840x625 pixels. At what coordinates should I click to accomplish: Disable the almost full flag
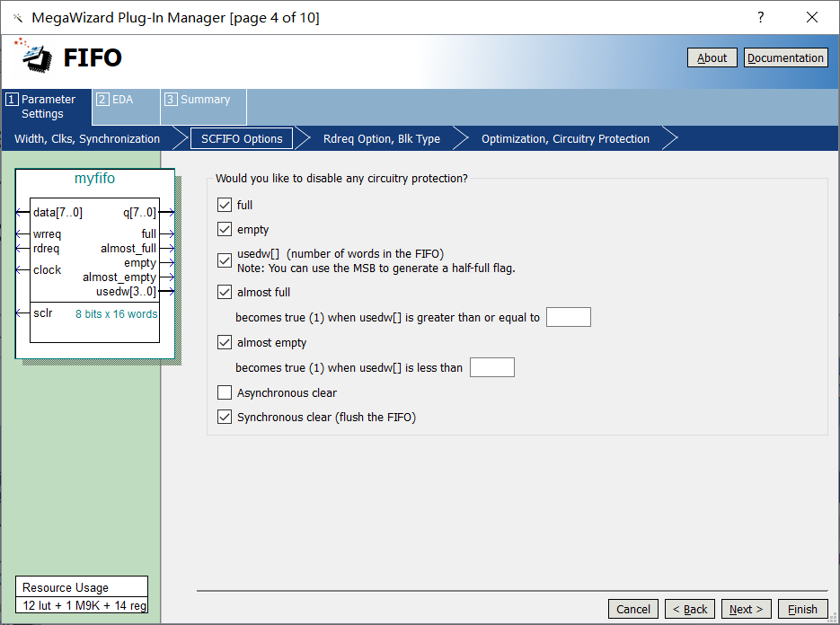[x=224, y=291]
